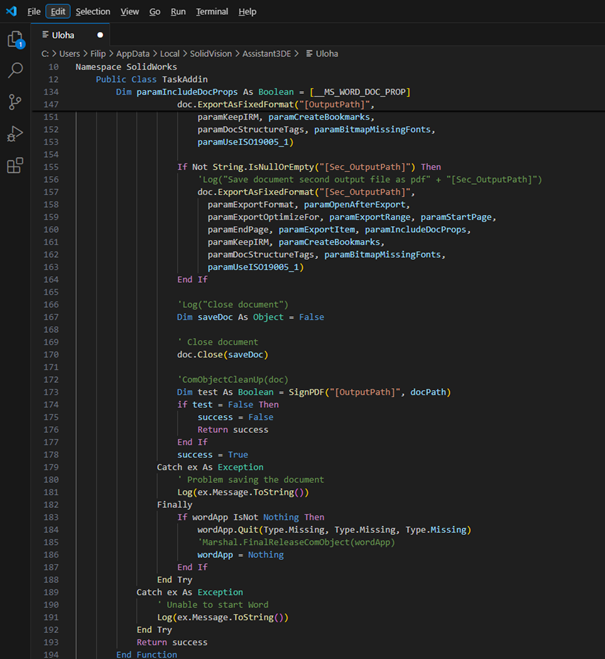The height and width of the screenshot is (659, 605).
Task: Select the Uloha editor tab
Action: click(x=63, y=35)
